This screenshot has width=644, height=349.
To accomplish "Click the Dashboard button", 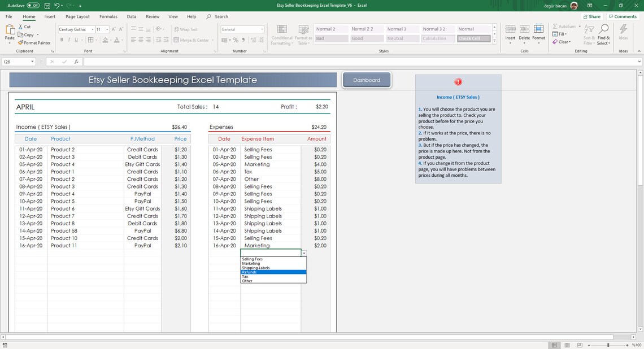I will (x=367, y=80).
